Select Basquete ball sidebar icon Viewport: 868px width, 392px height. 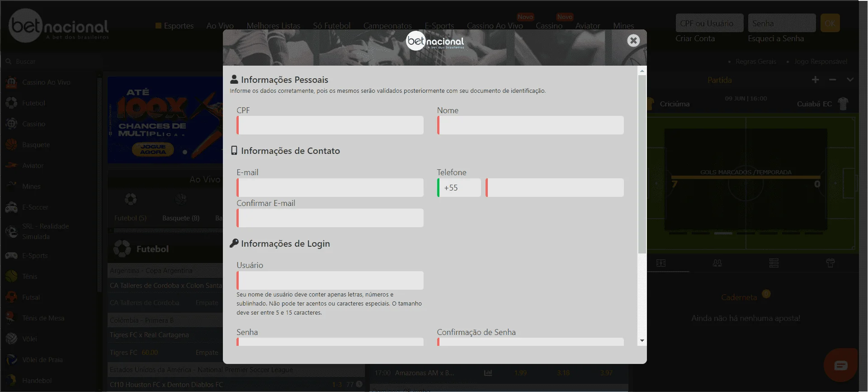click(x=11, y=145)
